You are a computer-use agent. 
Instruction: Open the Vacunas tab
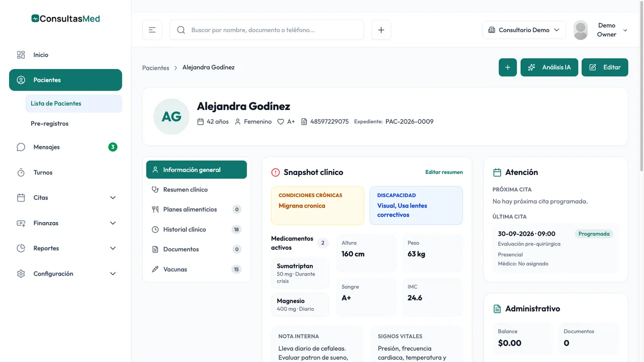pyautogui.click(x=197, y=269)
